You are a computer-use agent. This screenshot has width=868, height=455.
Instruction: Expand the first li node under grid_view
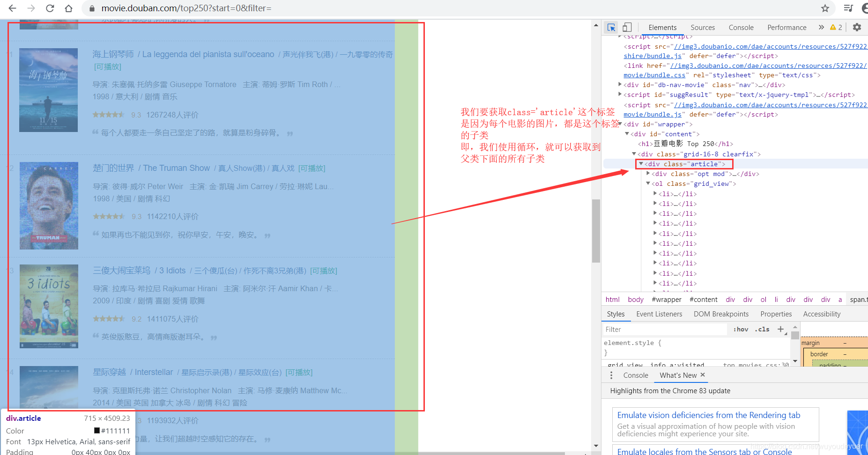point(655,194)
